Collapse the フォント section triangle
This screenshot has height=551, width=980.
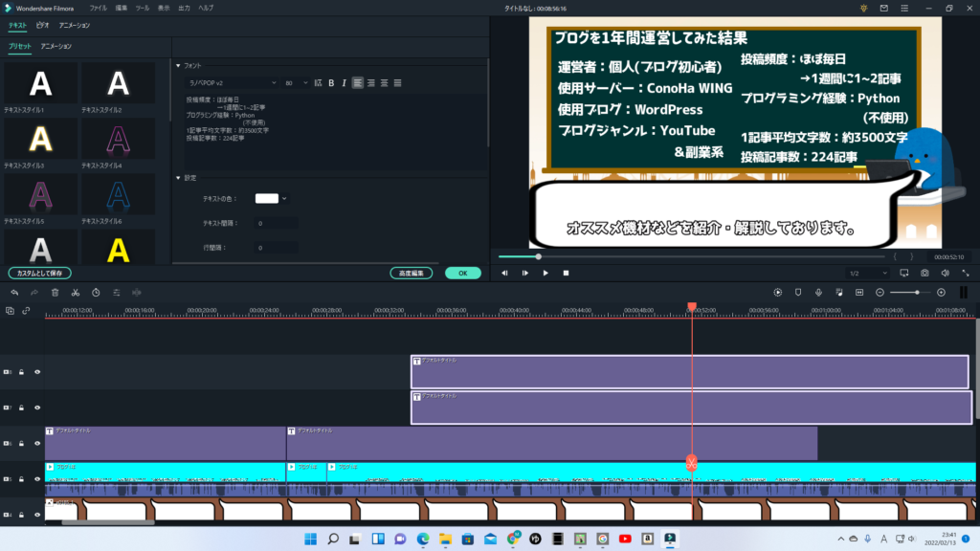tap(178, 66)
